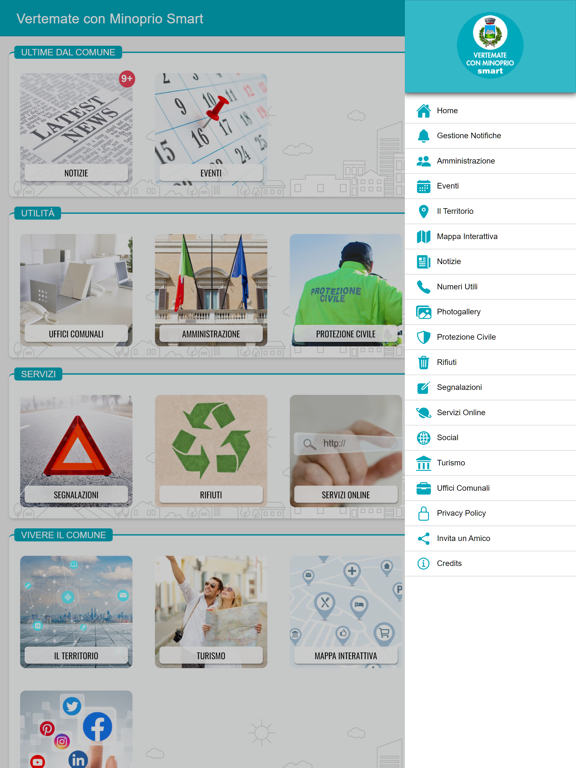This screenshot has width=576, height=768.
Task: Click the Numeri Utili phone icon
Action: point(423,287)
